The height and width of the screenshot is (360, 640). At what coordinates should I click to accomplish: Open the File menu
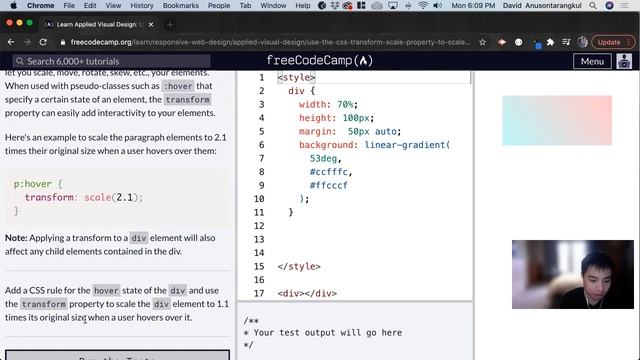point(69,5)
